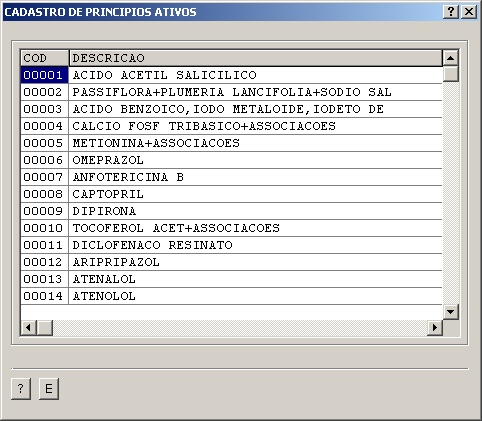
Task: Select ANFOTERICINA B description
Action: tap(256, 177)
